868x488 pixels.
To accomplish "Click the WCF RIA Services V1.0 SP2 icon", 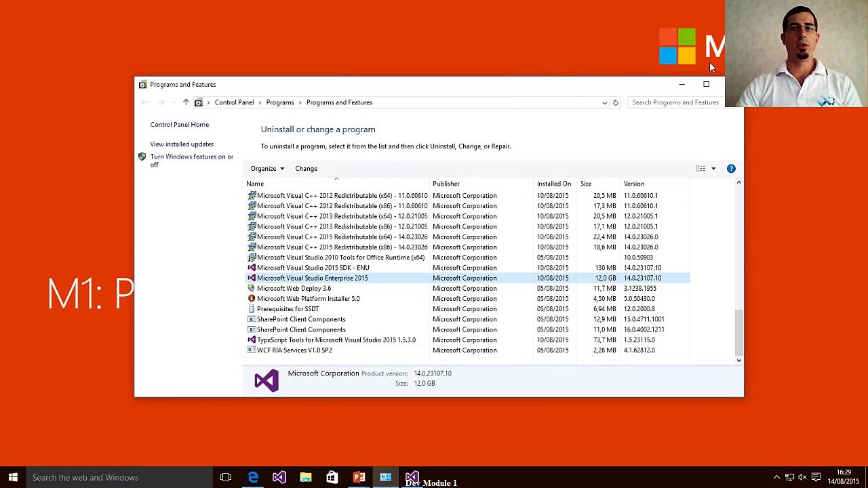I will (252, 350).
